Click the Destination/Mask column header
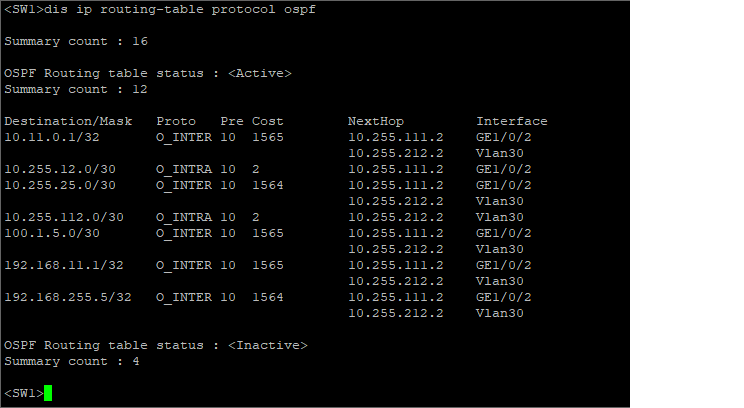 point(68,121)
